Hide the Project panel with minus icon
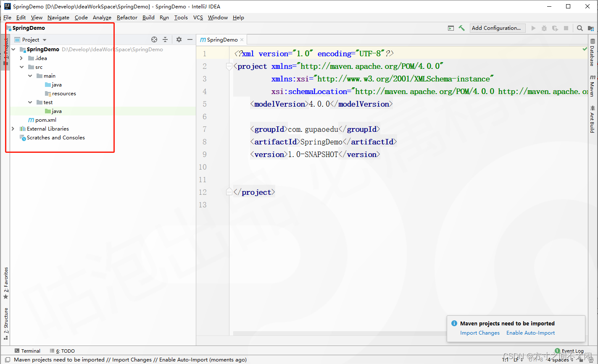Image resolution: width=598 pixels, height=364 pixels. click(x=190, y=39)
